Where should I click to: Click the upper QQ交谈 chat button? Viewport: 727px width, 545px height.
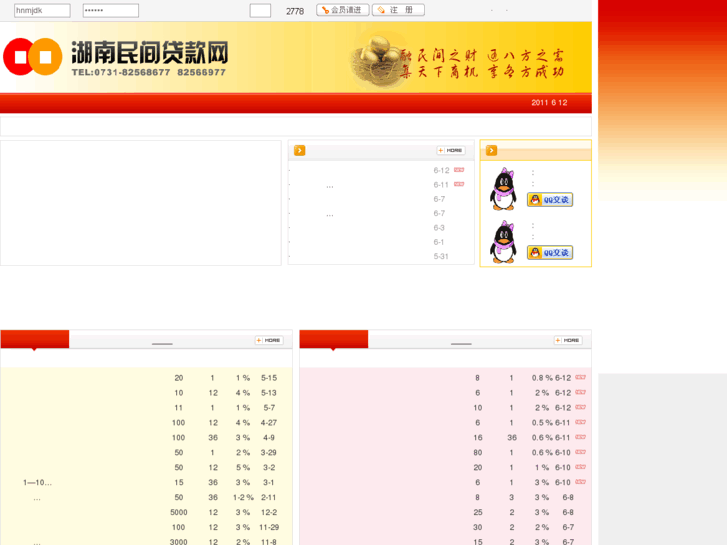tap(550, 199)
